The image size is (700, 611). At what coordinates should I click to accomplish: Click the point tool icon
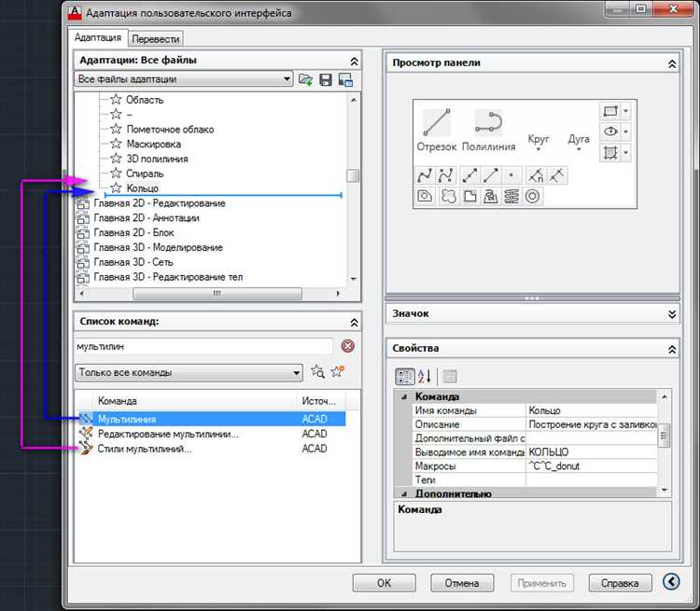(511, 175)
